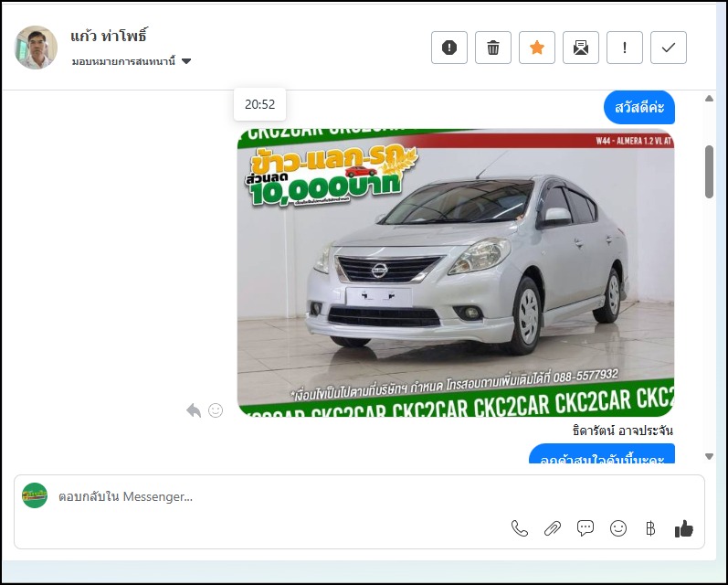
Task: Flag conversation as priority with exclamation mark
Action: coord(625,48)
